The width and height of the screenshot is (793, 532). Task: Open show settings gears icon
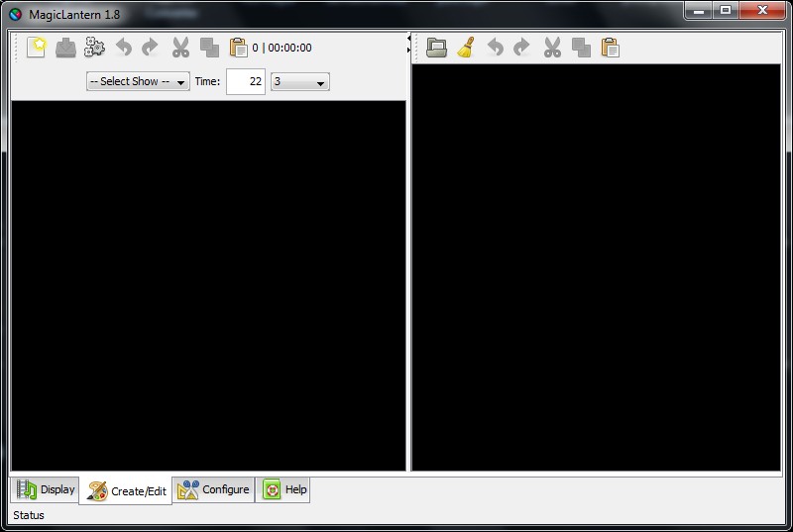point(94,47)
